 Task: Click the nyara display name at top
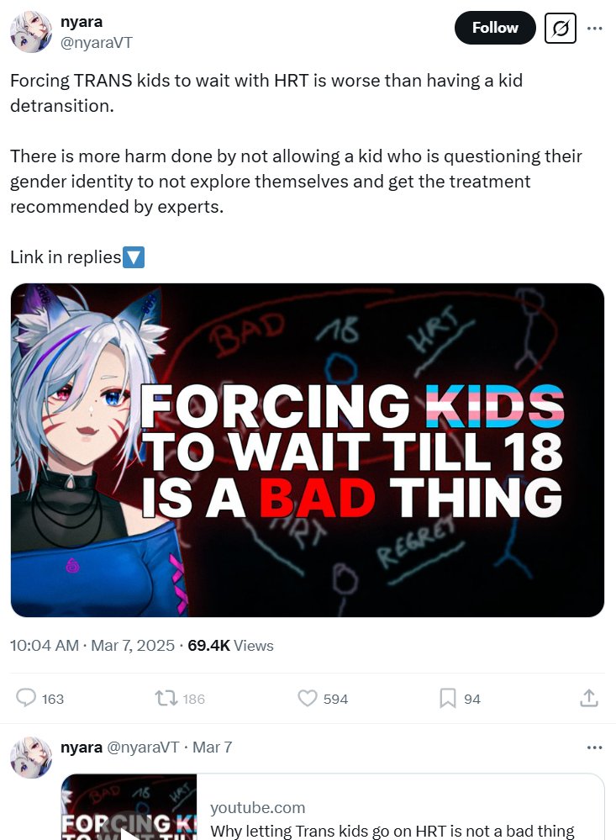pyautogui.click(x=82, y=22)
